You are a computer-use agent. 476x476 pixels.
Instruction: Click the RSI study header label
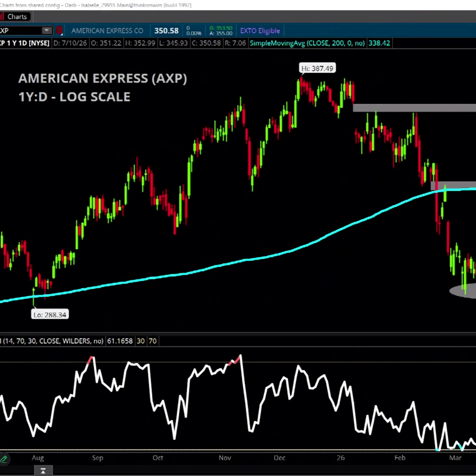(x=52, y=341)
